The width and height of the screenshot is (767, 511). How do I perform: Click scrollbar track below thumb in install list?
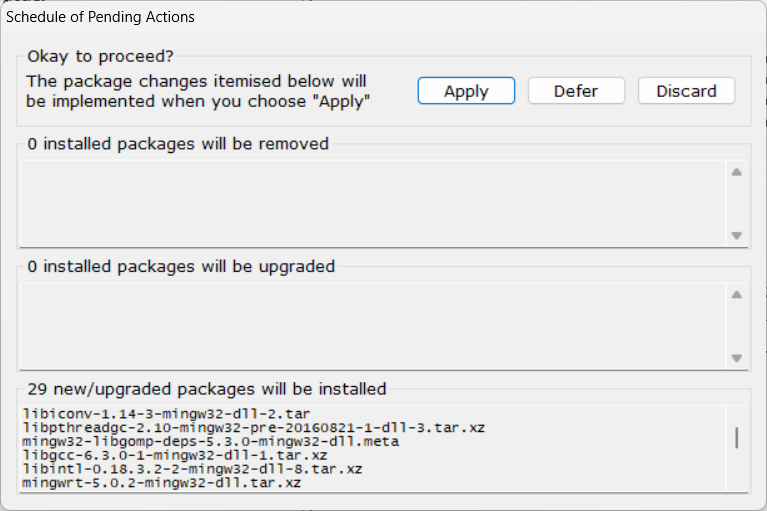click(x=737, y=469)
